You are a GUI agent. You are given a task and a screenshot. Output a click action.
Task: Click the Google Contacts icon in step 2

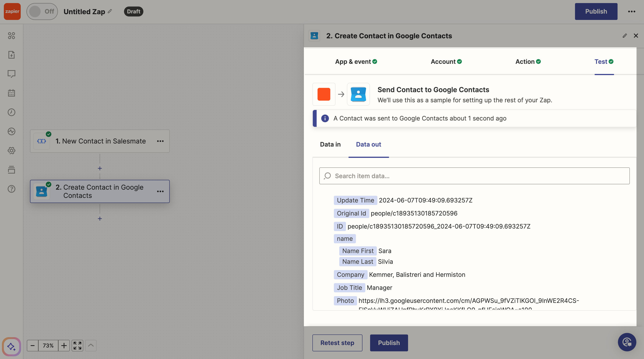[42, 192]
